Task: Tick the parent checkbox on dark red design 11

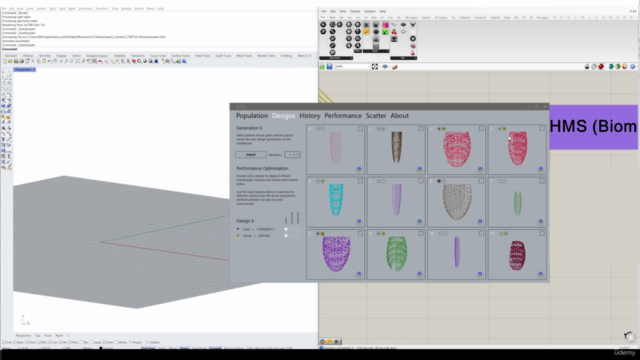Action: tap(542, 233)
